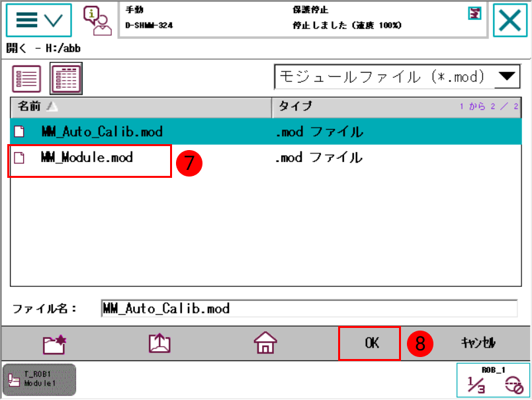532x400 pixels.
Task: Sort files by the 名前 column header
Action: [x=141, y=107]
